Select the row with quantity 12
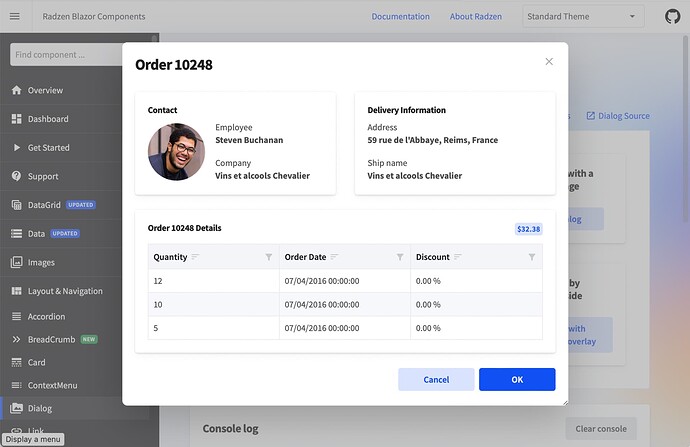The height and width of the screenshot is (447, 690). click(345, 281)
